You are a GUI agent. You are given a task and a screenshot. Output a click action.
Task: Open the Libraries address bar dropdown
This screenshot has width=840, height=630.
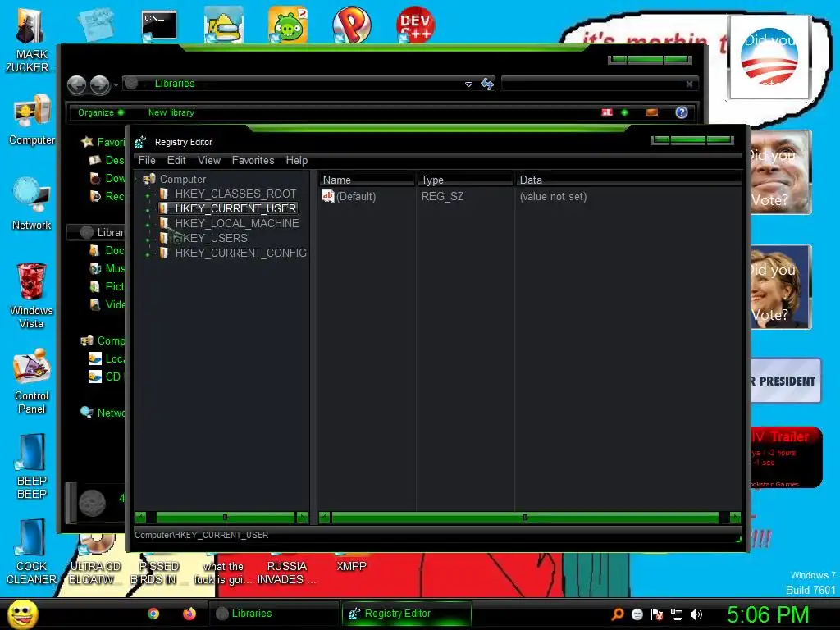click(x=468, y=84)
